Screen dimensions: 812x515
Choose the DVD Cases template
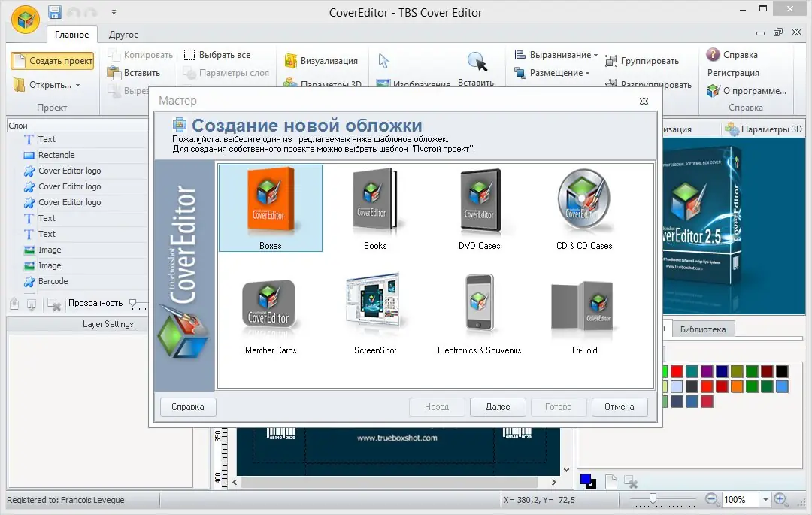pos(479,207)
